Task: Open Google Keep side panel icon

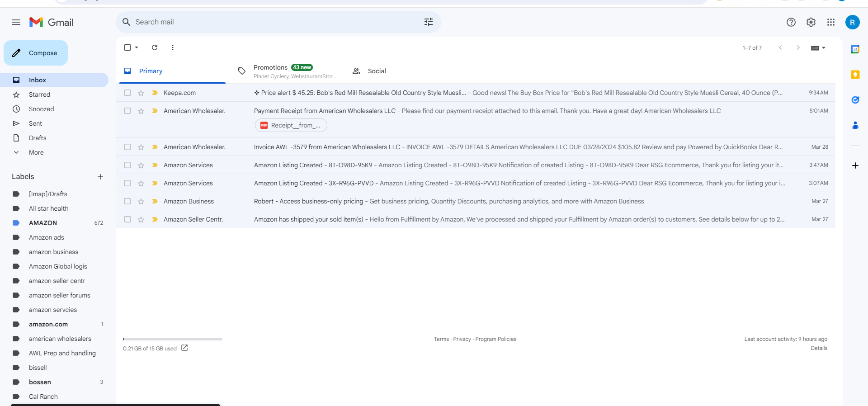Action: coord(855,75)
